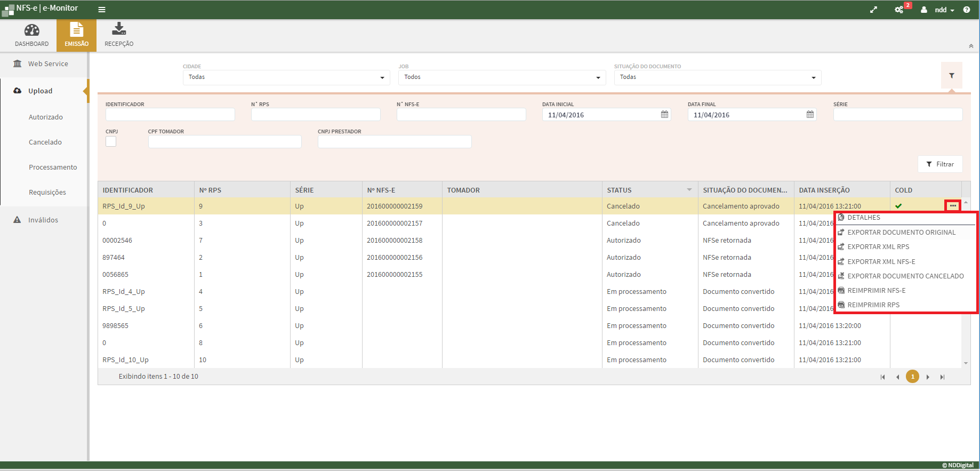The width and height of the screenshot is (980, 471).
Task: Open the Dashboard gauge icon
Action: (31, 30)
